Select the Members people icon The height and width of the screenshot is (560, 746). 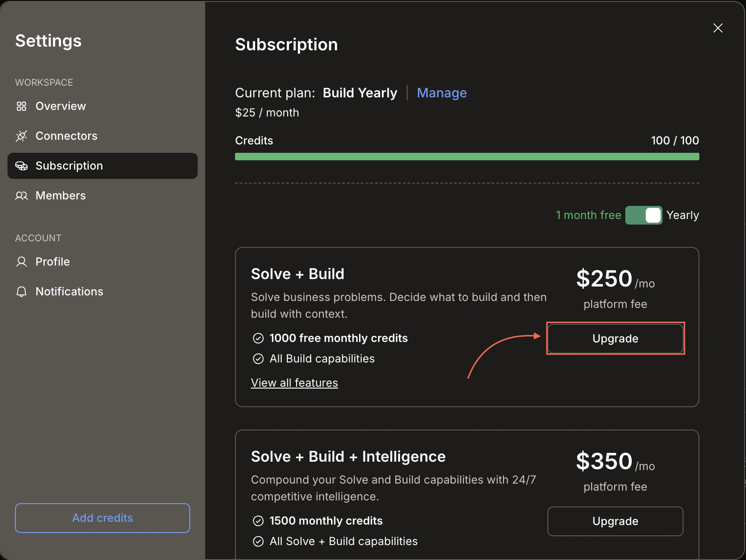(x=21, y=196)
